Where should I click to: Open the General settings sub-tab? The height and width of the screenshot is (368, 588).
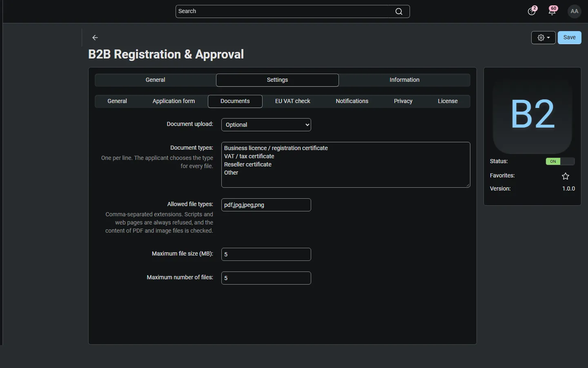click(x=117, y=101)
